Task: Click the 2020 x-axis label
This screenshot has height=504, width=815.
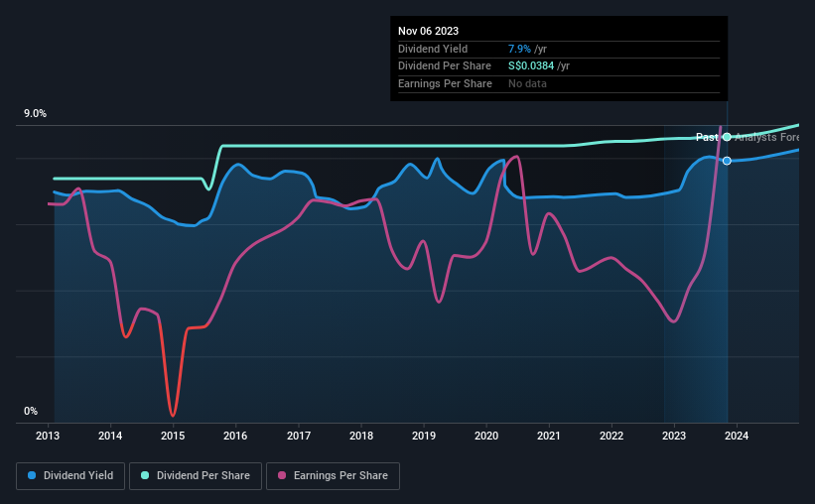Action: (486, 436)
